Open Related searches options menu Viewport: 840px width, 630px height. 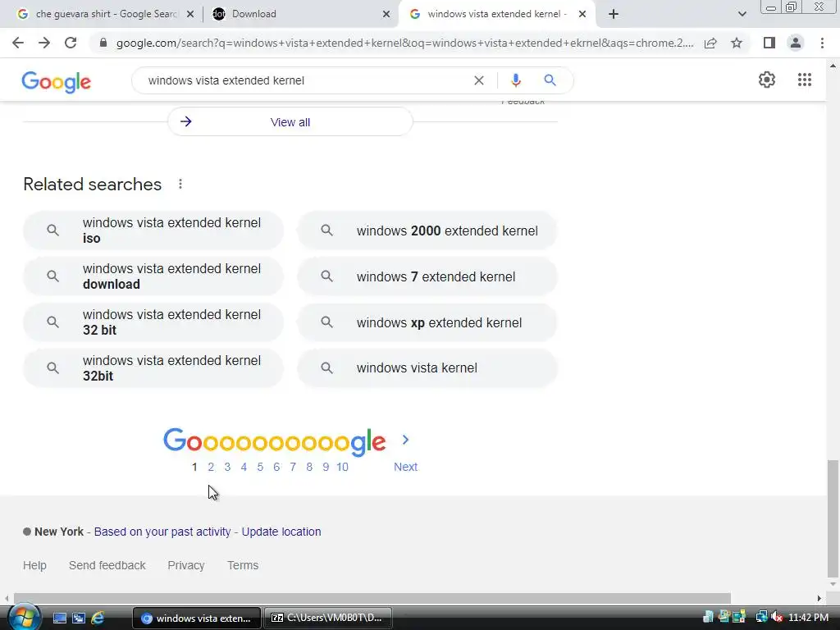click(180, 185)
